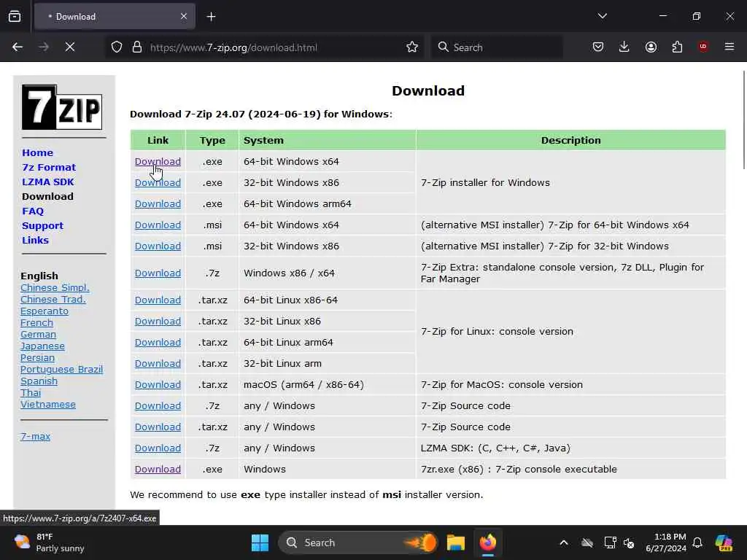The height and width of the screenshot is (560, 747).
Task: Download .exe for 64-bit Windows x64
Action: click(x=158, y=161)
